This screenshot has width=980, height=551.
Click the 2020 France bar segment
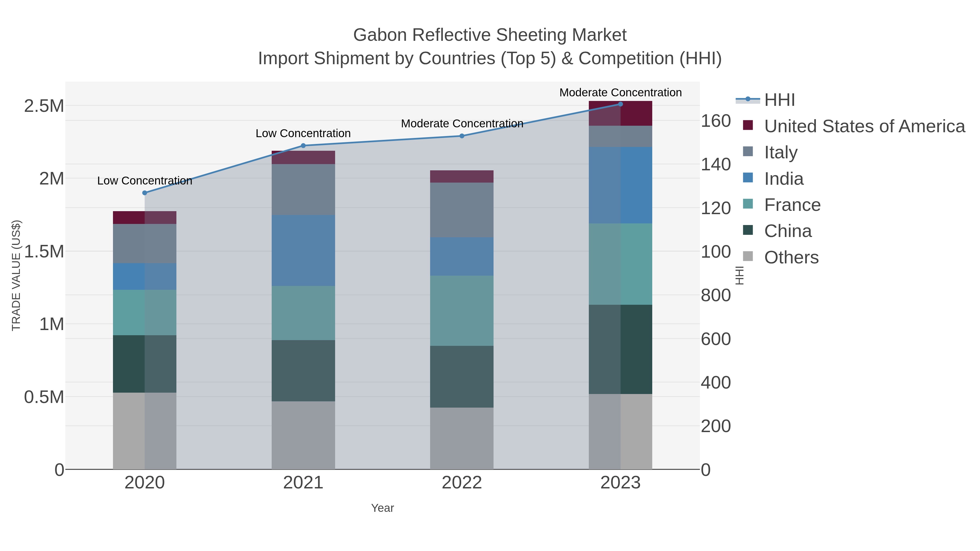(x=145, y=313)
